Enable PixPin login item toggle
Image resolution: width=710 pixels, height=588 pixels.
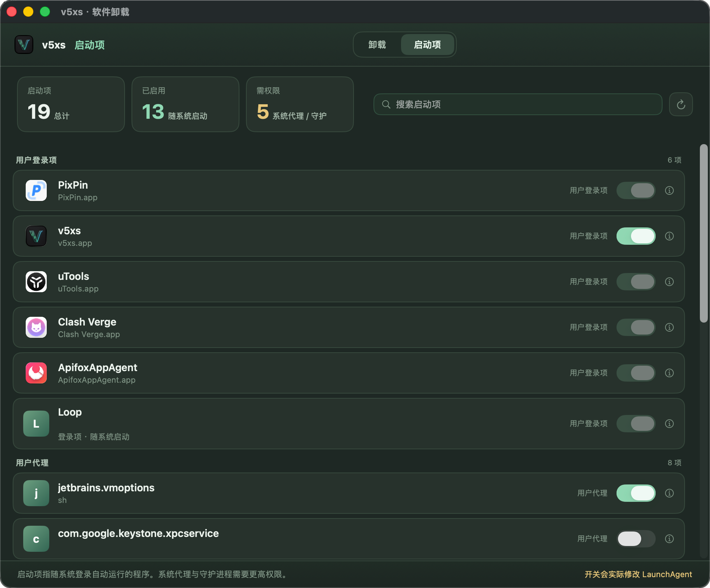[636, 190]
